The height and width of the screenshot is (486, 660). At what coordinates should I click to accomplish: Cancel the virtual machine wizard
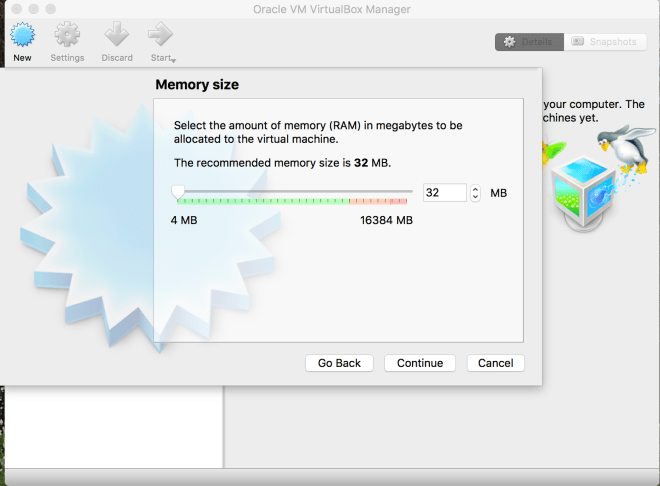point(495,363)
